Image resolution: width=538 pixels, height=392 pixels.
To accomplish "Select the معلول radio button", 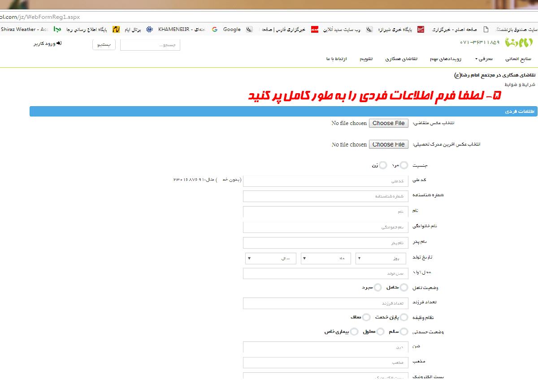I will 380,332.
